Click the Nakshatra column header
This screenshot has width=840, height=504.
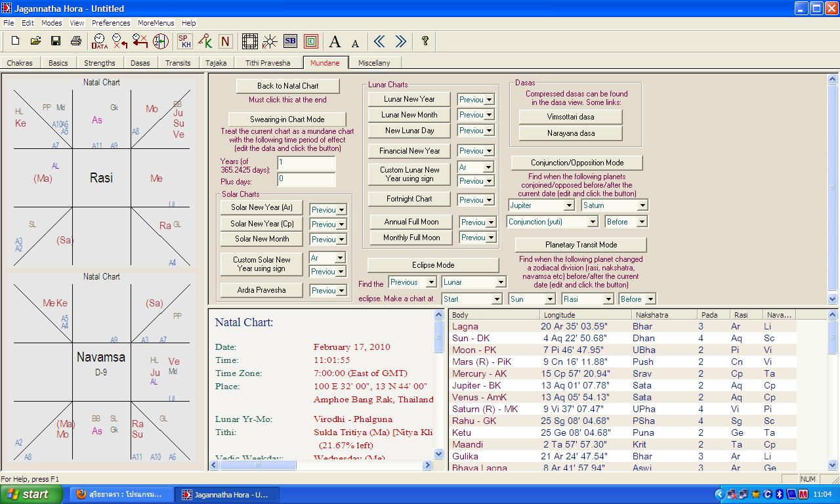(x=663, y=315)
